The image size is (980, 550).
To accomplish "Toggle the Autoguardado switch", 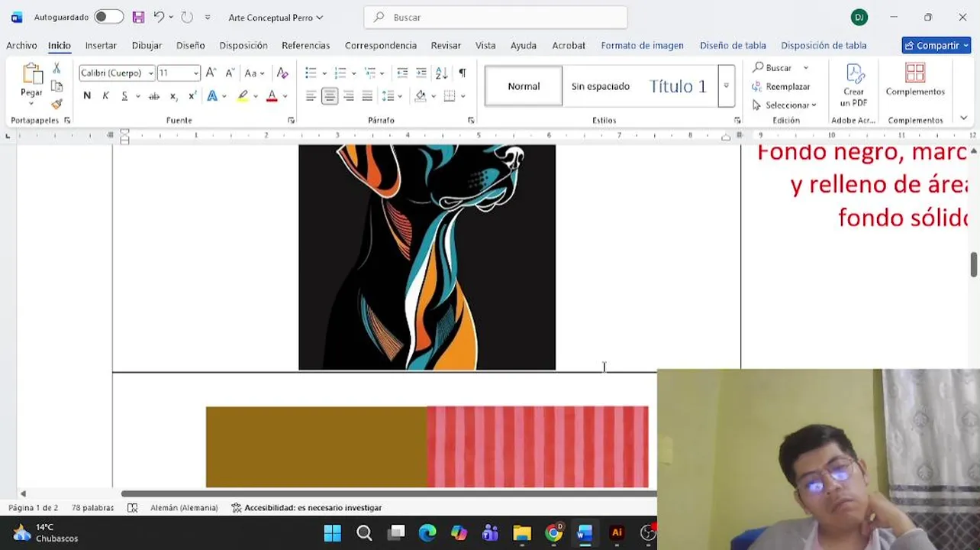I will click(108, 17).
